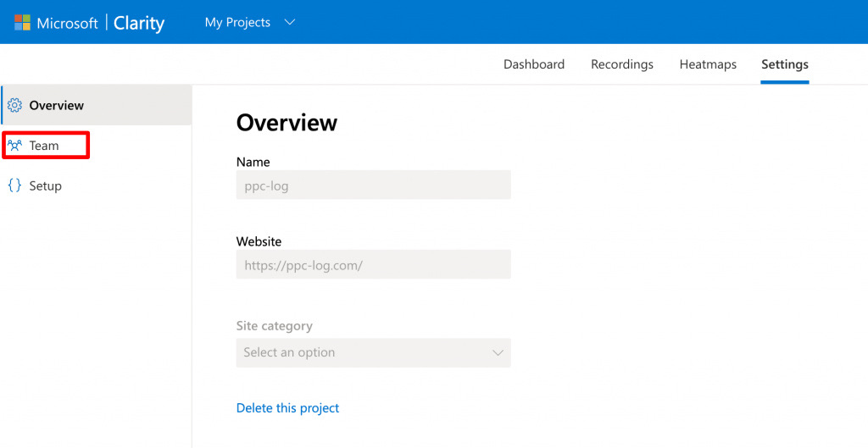The height and width of the screenshot is (448, 868).
Task: Switch to the Dashboard tab
Action: pos(534,64)
